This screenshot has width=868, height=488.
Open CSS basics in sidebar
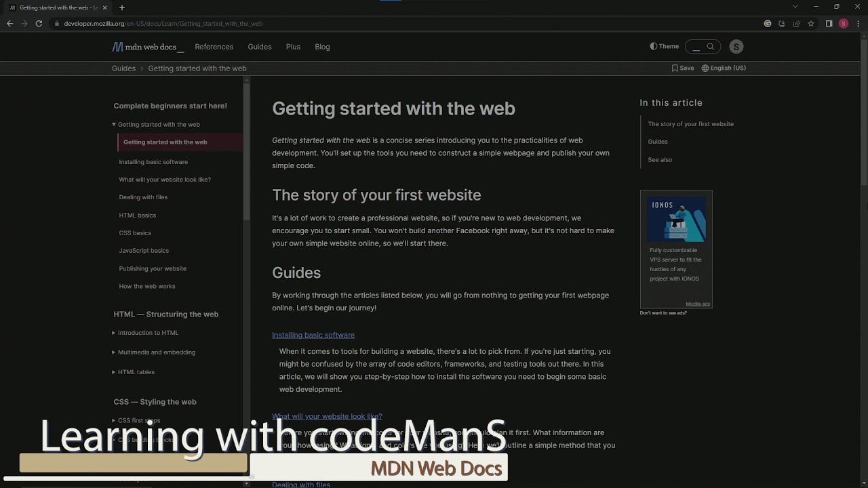pos(135,233)
